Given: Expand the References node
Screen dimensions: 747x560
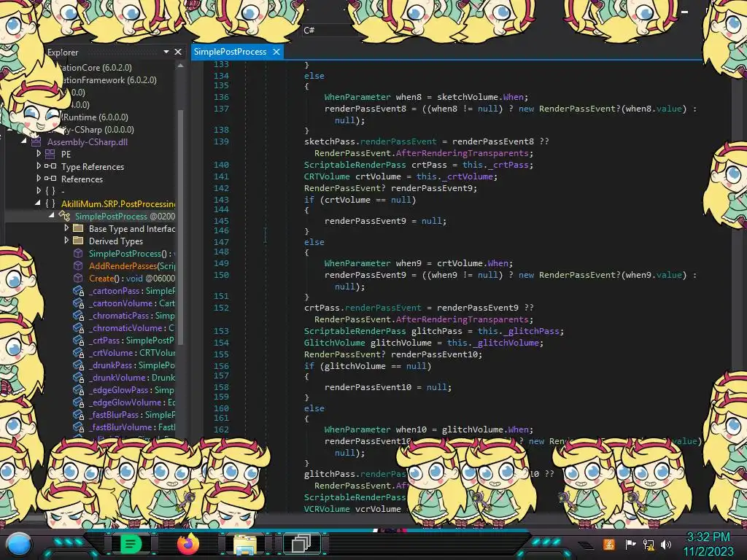Looking at the screenshot, I should pyautogui.click(x=38, y=178).
